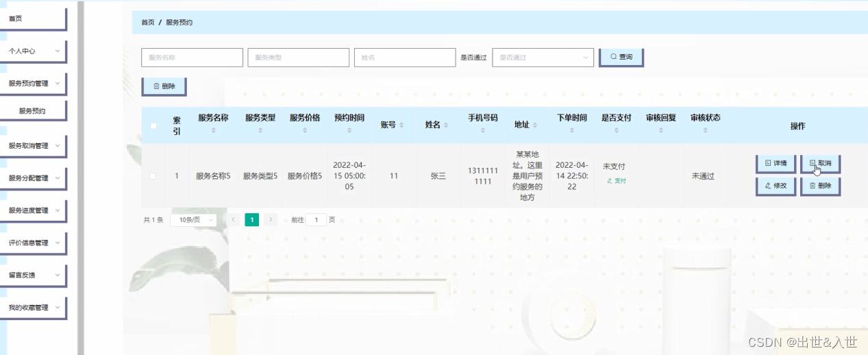The image size is (868, 355).
Task: Click the 索引 column header
Action: point(177,126)
